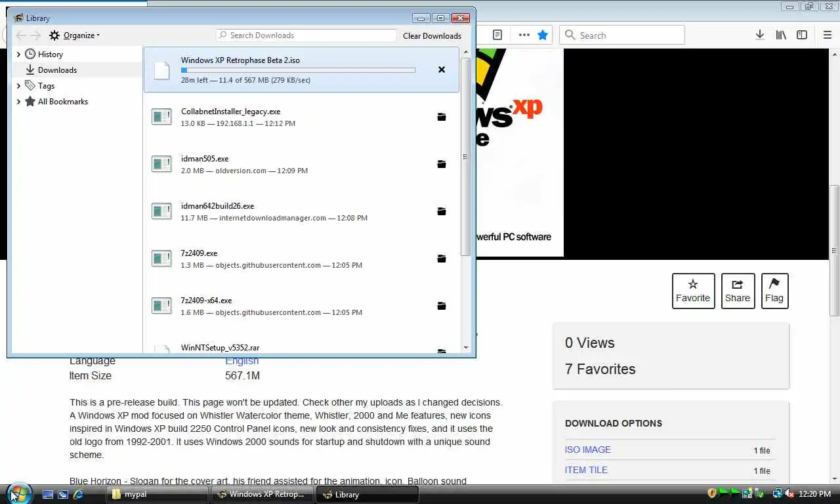Click the CollabnetInstaller_legacy.exe file icon

[161, 117]
